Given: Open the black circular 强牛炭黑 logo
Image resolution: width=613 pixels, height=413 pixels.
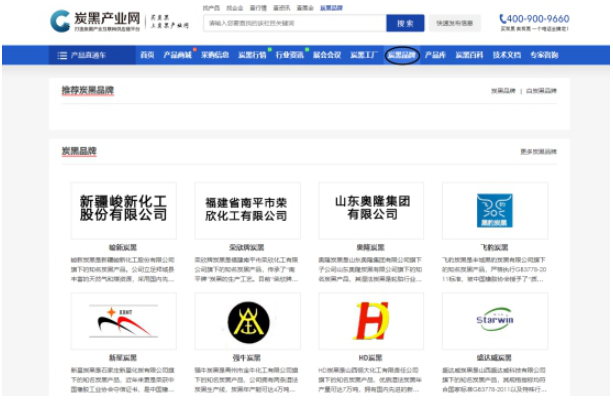Looking at the screenshot, I should click(x=247, y=321).
